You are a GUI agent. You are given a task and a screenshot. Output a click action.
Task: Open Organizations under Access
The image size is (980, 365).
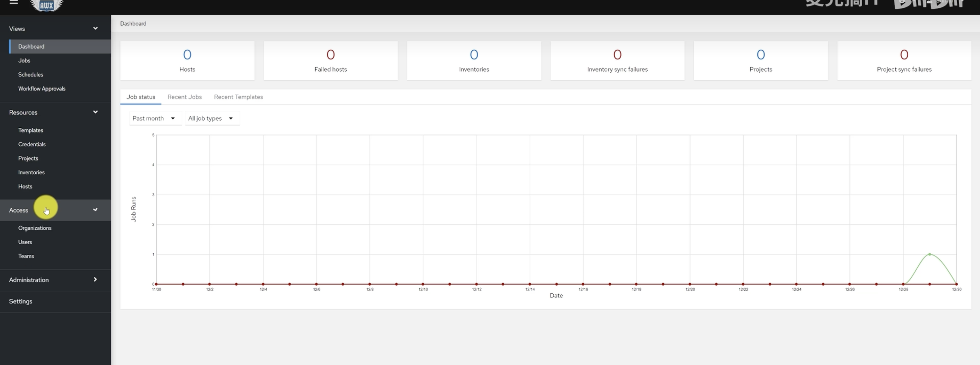tap(35, 228)
